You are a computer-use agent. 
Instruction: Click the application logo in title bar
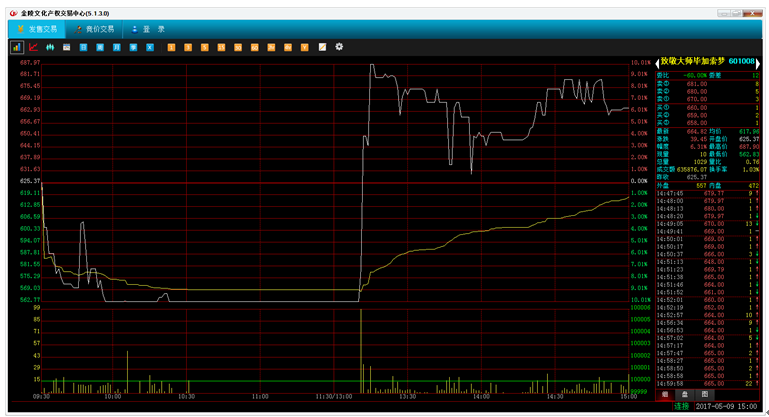(14, 13)
